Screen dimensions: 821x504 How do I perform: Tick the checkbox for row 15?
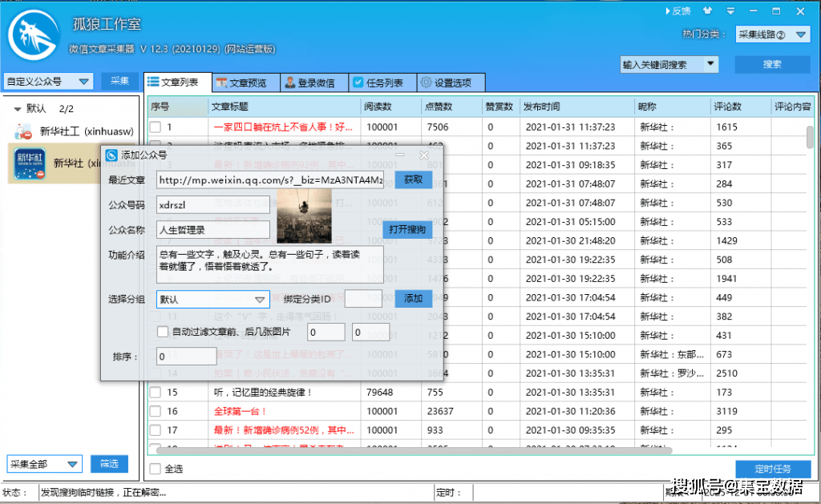coord(156,393)
